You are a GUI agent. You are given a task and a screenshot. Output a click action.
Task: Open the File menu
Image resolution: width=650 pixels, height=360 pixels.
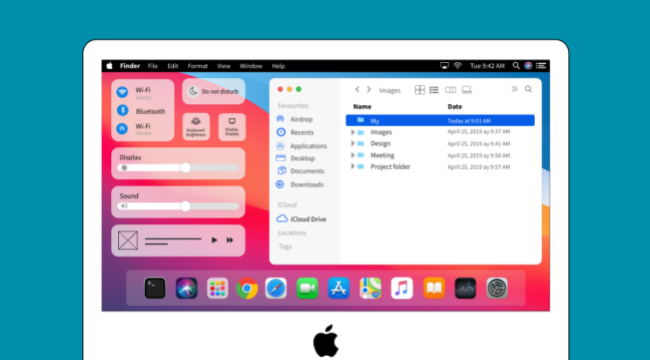coord(153,66)
